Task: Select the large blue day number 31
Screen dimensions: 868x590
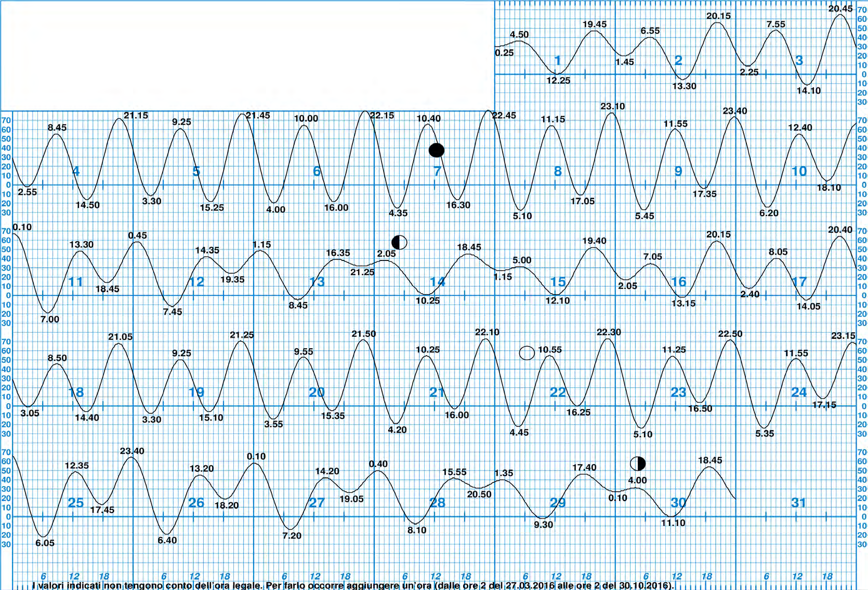Action: [799, 503]
